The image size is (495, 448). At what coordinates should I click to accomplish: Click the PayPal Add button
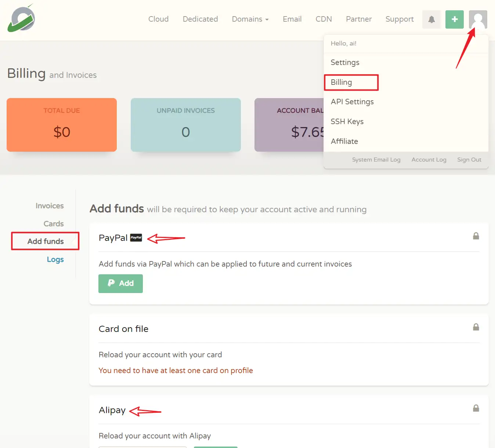(120, 283)
